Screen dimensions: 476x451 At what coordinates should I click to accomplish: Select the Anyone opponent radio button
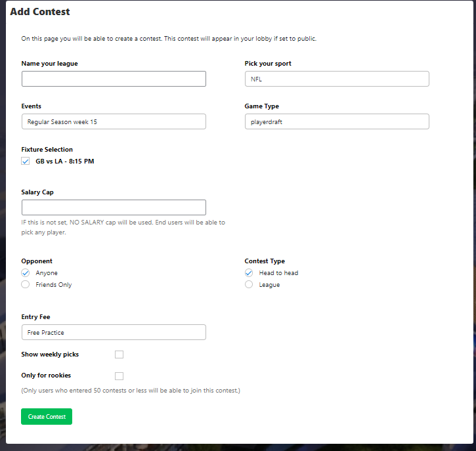(26, 273)
